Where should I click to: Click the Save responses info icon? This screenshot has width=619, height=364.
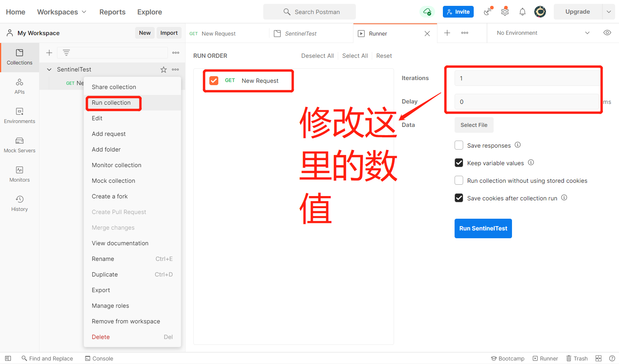point(517,145)
